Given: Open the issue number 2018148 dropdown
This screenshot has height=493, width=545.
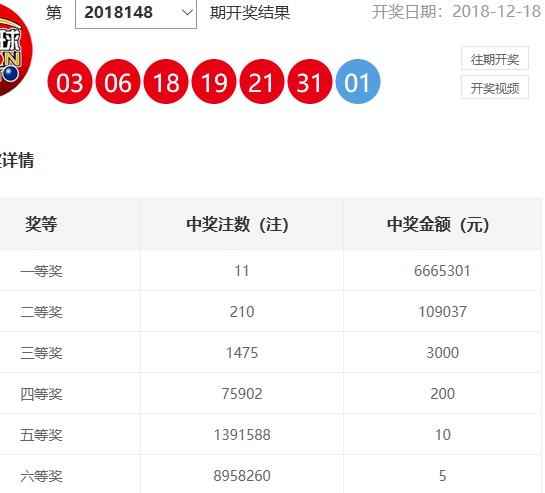Looking at the screenshot, I should point(136,13).
